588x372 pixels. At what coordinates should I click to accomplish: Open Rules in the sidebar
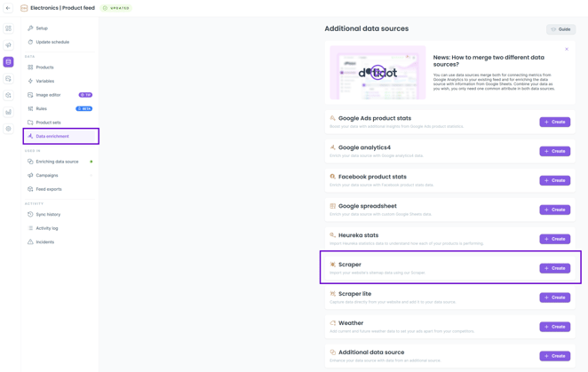click(41, 108)
